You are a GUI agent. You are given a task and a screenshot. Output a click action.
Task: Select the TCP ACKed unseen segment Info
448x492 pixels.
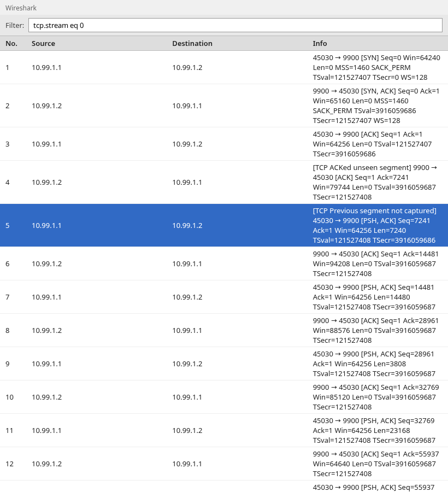tap(375, 182)
